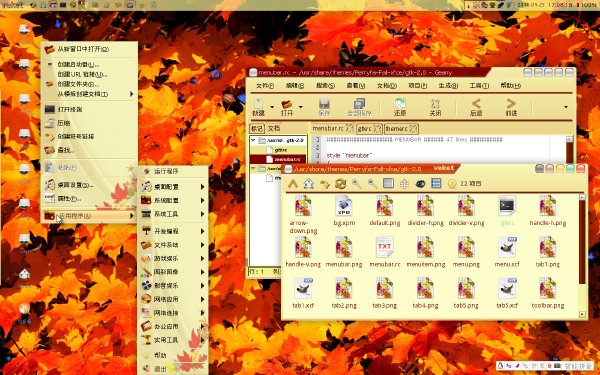Click the help lightbulb icon in file manager
The height and width of the screenshot is (375, 600).
click(452, 184)
